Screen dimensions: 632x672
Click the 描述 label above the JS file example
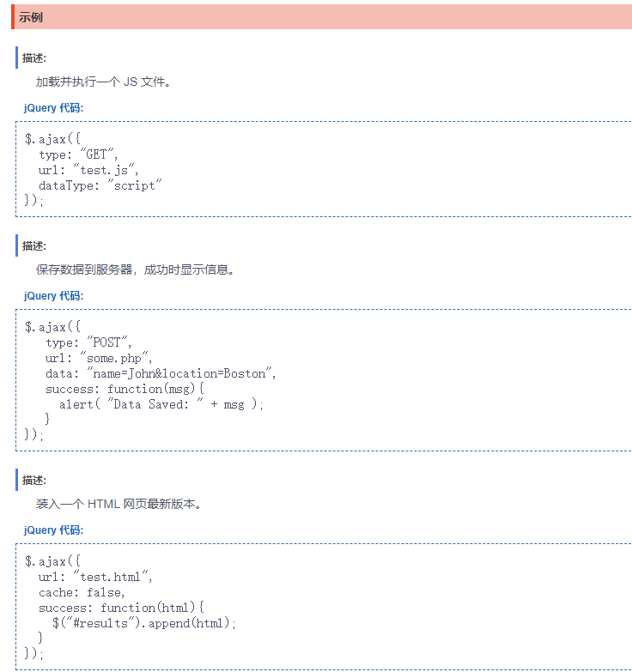tap(34, 58)
